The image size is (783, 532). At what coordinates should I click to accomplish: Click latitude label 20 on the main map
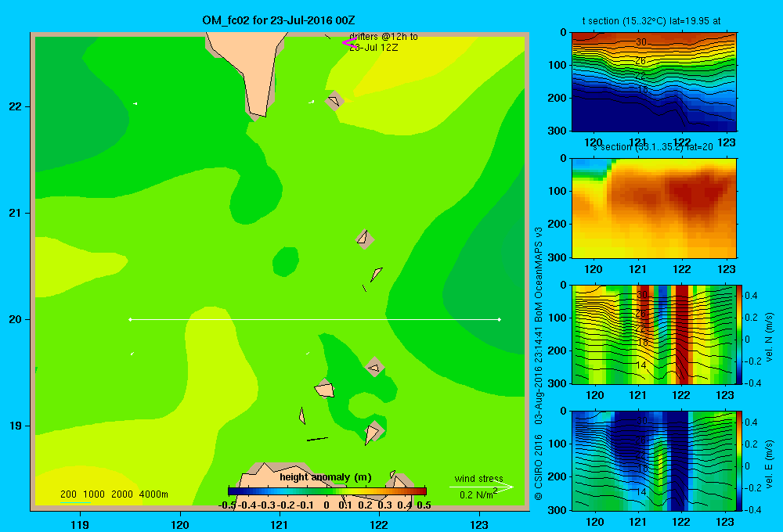(16, 319)
